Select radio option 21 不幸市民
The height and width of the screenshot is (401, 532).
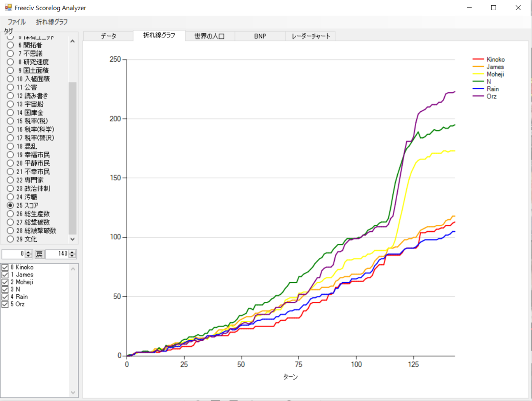tap(29, 171)
